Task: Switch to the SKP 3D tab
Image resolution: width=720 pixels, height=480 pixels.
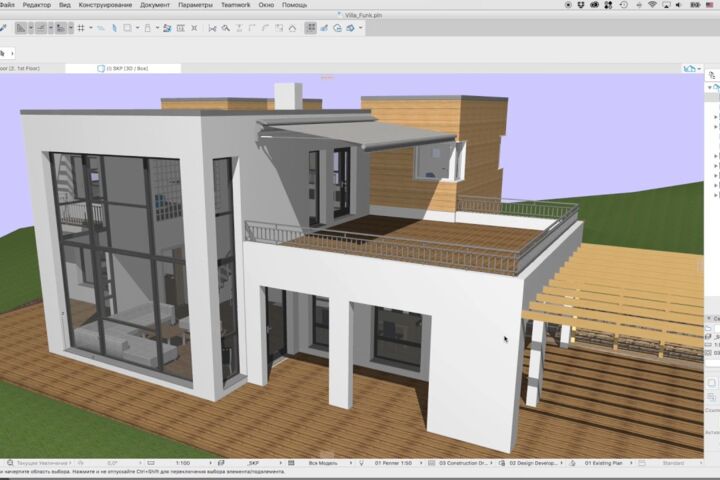Action: pyautogui.click(x=123, y=68)
